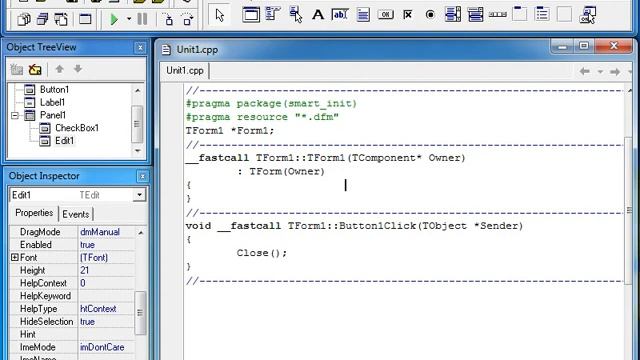Pick the RadioButton component from the palette
The width and height of the screenshot is (640, 360).
click(x=430, y=15)
